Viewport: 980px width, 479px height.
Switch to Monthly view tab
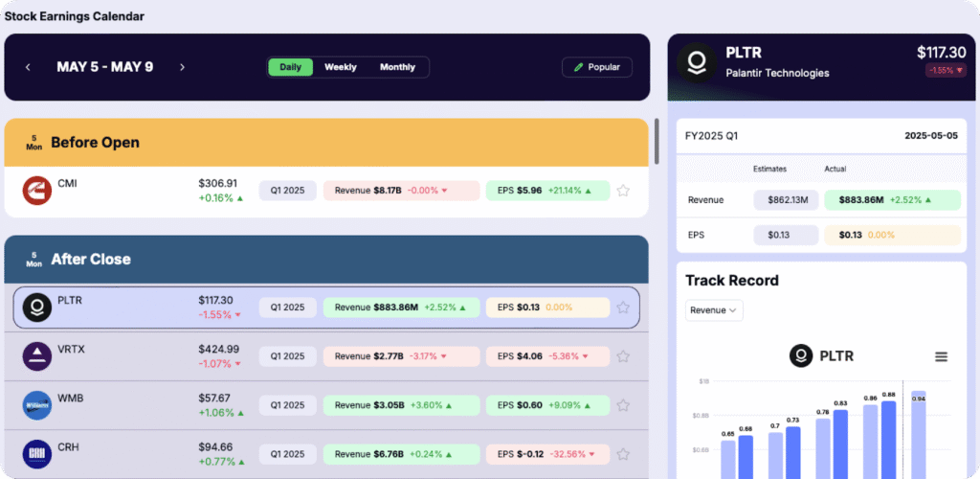(x=397, y=67)
